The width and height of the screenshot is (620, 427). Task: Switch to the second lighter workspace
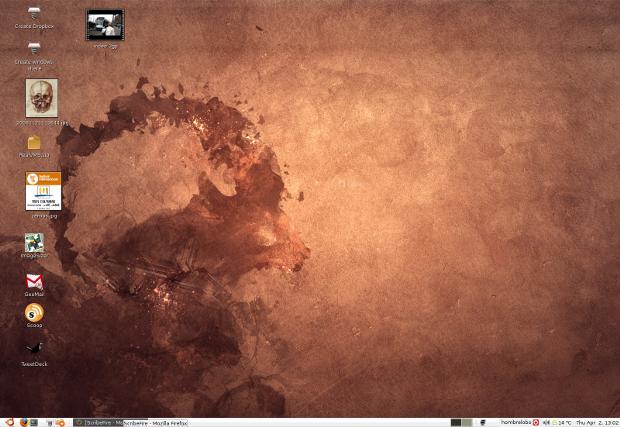pos(467,423)
